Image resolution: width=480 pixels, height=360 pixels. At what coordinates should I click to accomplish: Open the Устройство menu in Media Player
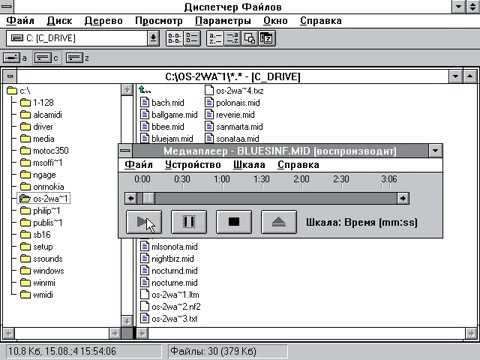pos(193,165)
